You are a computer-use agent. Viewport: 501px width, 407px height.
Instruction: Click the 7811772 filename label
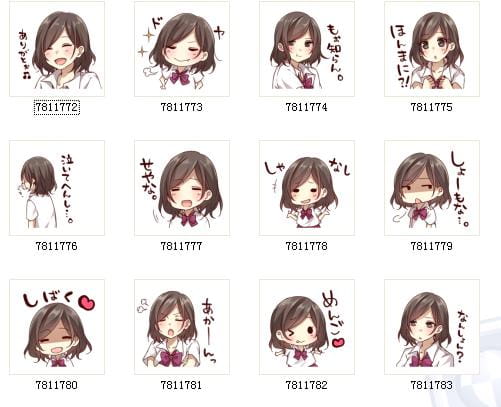coord(57,107)
